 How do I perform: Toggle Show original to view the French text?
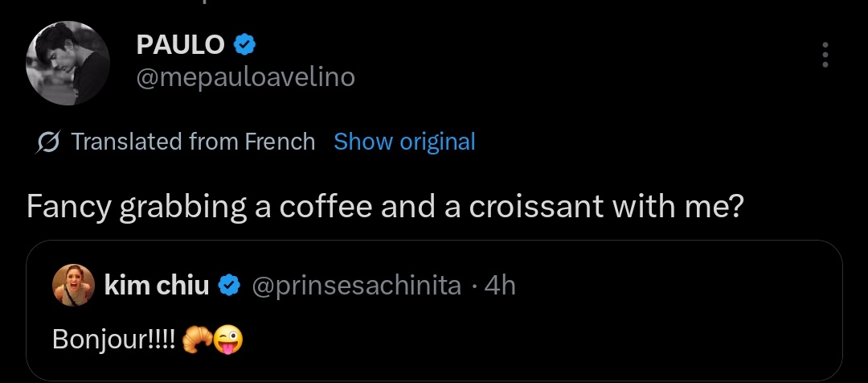click(404, 142)
